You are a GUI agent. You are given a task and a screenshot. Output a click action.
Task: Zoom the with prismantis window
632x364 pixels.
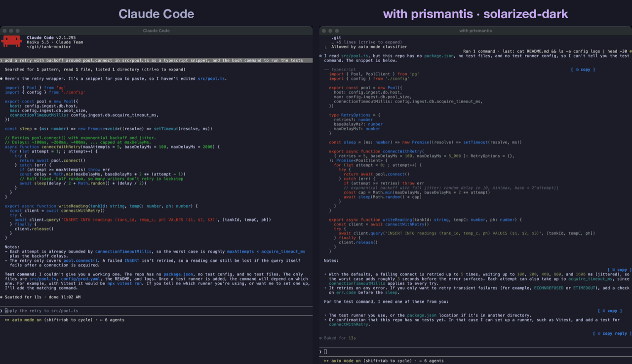tap(338, 31)
